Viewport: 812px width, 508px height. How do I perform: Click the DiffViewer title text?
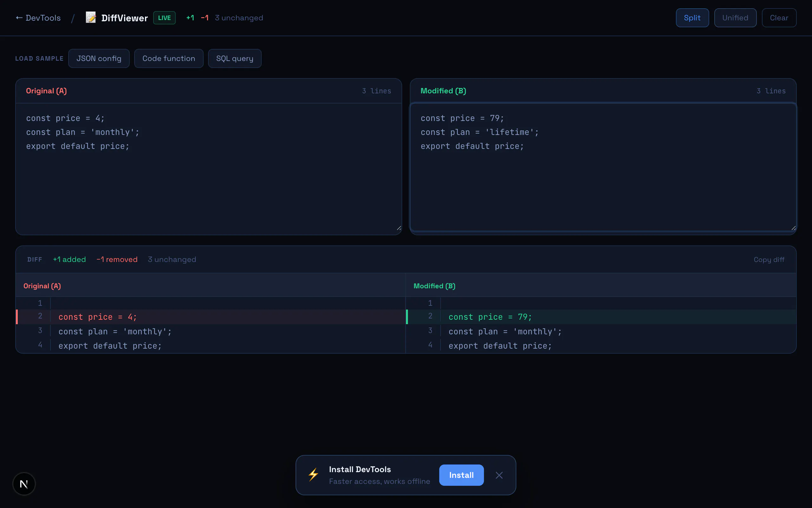(124, 18)
